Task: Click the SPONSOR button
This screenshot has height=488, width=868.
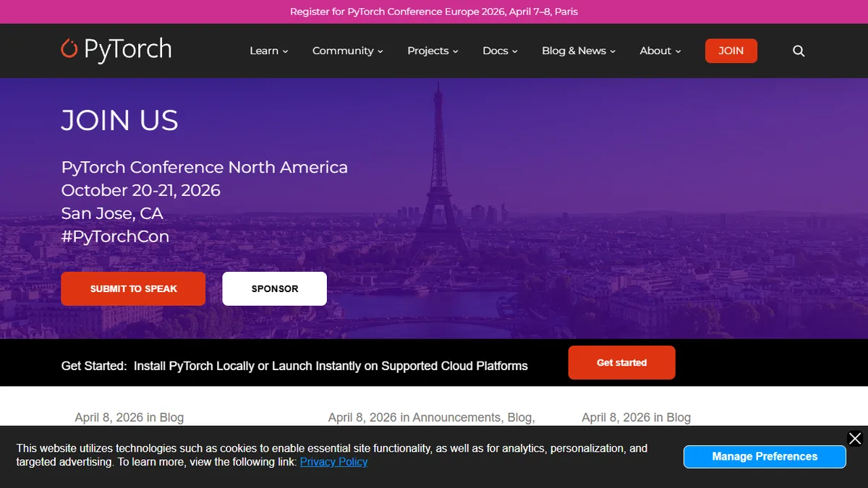Action: (274, 288)
